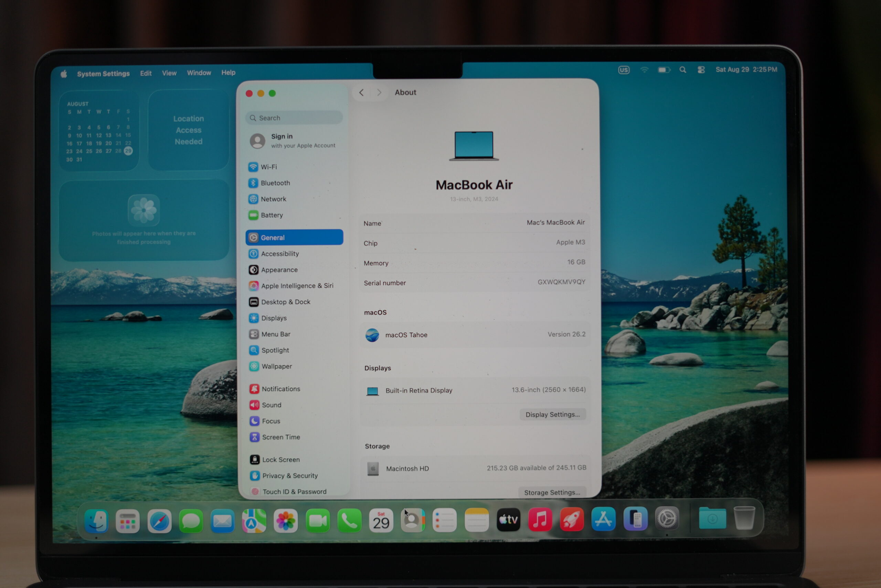Click the Wi-Fi status icon in the menu bar
The width and height of the screenshot is (881, 588).
tap(644, 70)
